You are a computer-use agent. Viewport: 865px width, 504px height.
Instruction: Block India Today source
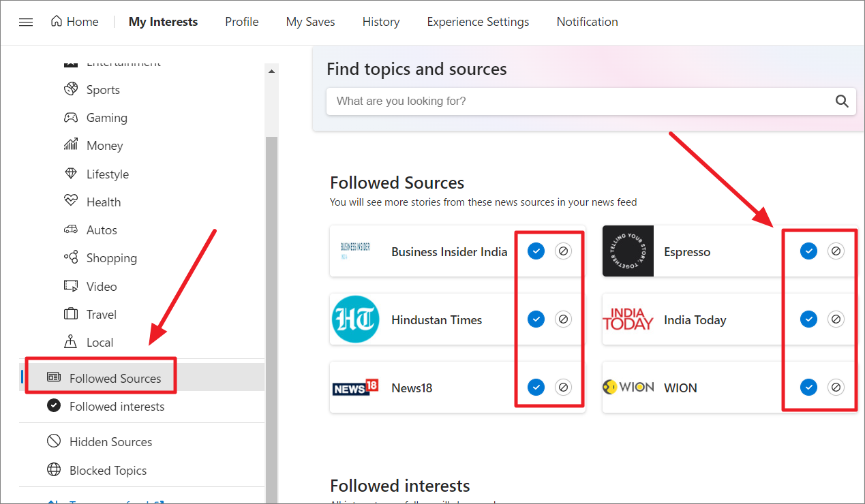point(836,319)
